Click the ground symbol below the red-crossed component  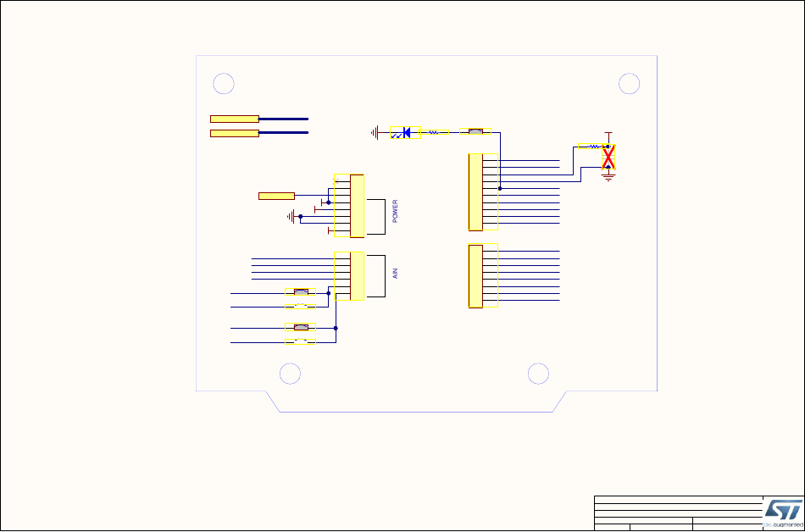(x=608, y=177)
